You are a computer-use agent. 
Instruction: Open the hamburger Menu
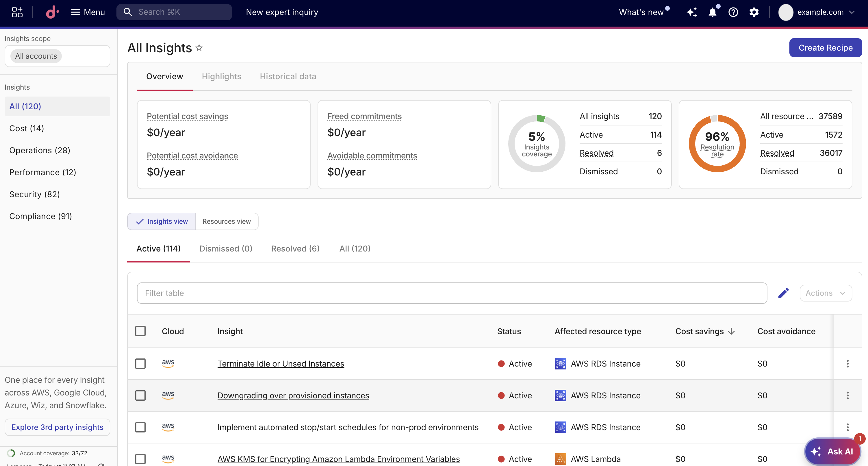(88, 12)
